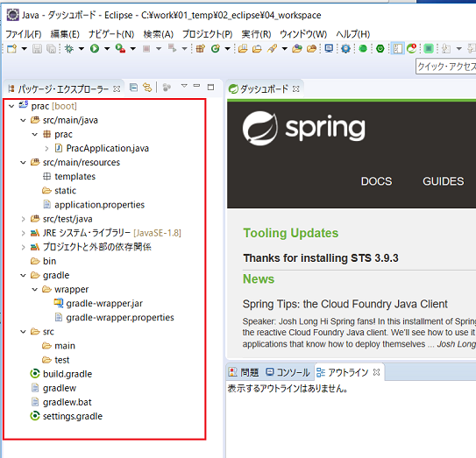Collapse the gradle folder
Image resolution: width=476 pixels, height=458 pixels.
[x=23, y=275]
